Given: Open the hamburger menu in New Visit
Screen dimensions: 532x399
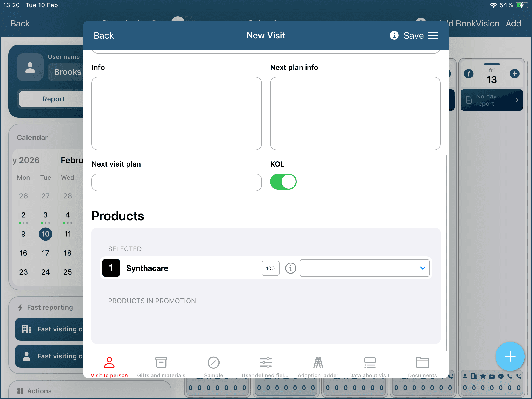Looking at the screenshot, I should [x=433, y=35].
